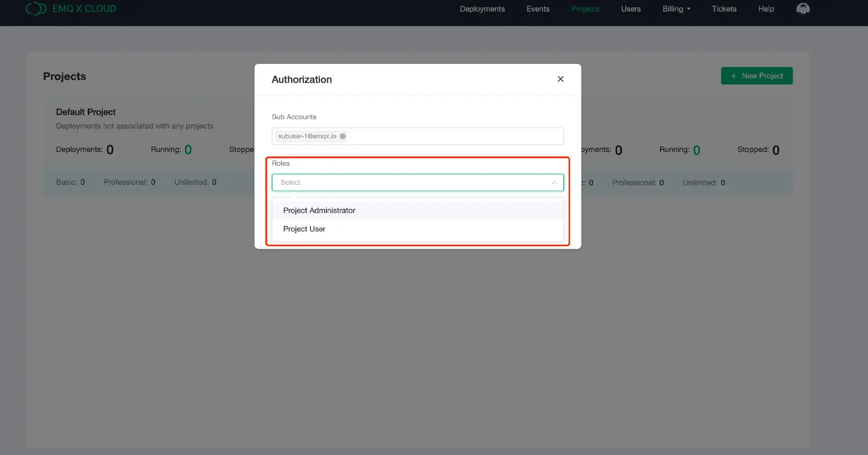Choose Project User role option
This screenshot has width=868, height=455.
(304, 229)
